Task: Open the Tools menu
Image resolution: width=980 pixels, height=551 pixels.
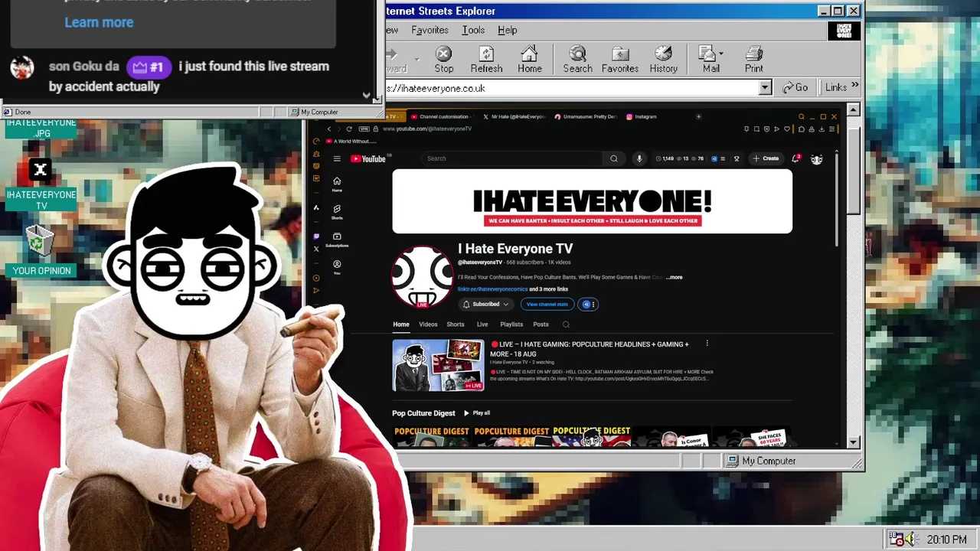Action: 473,30
